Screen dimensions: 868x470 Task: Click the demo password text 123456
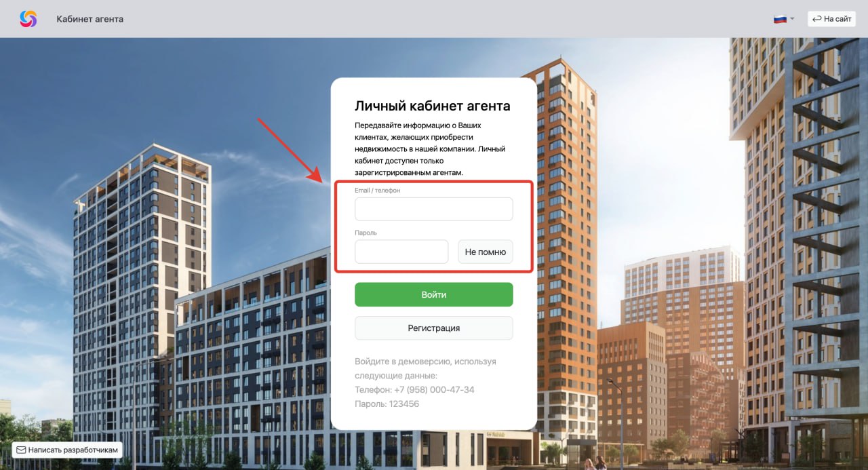[x=404, y=404]
